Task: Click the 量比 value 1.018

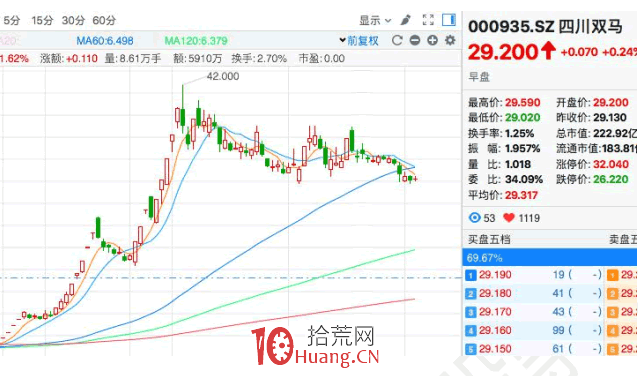Action: pyautogui.click(x=518, y=164)
